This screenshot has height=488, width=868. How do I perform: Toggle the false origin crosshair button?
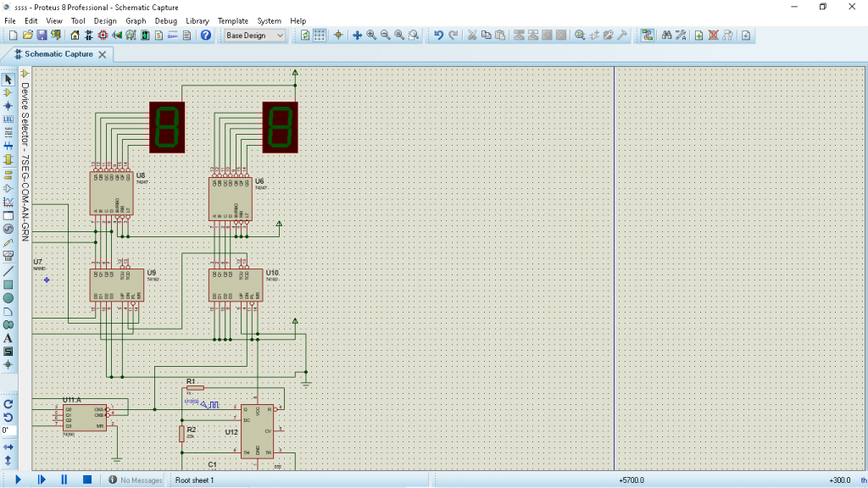pyautogui.click(x=338, y=36)
